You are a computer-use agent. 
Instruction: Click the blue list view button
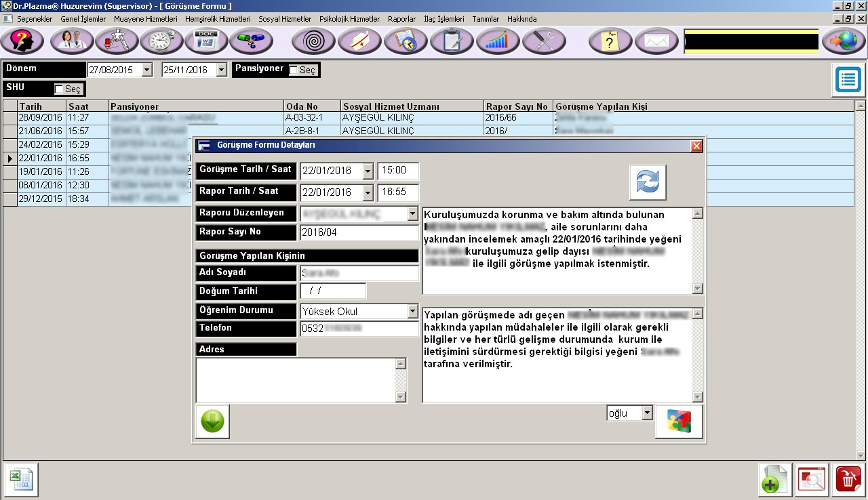tap(848, 80)
